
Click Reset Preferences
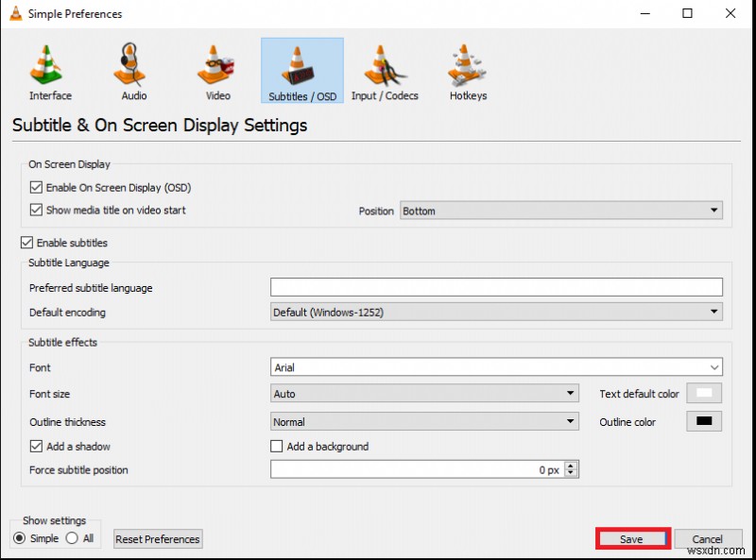tap(157, 538)
